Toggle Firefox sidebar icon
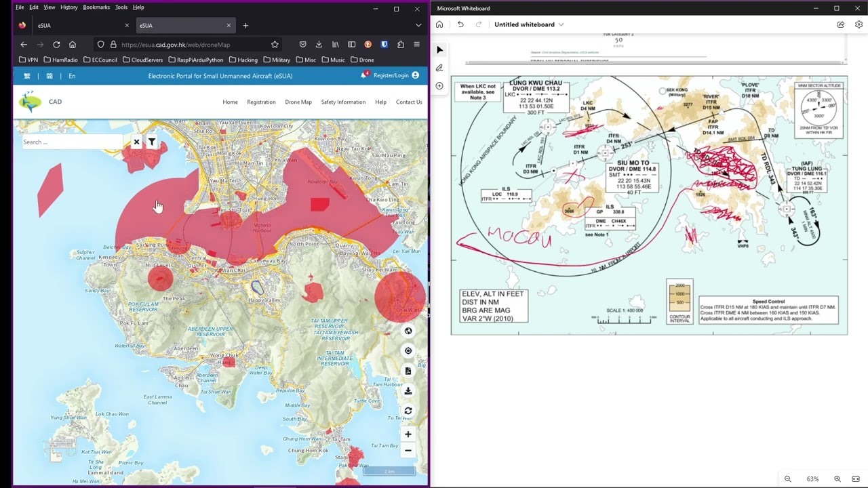Viewport: 868px width, 488px height. pyautogui.click(x=351, y=45)
